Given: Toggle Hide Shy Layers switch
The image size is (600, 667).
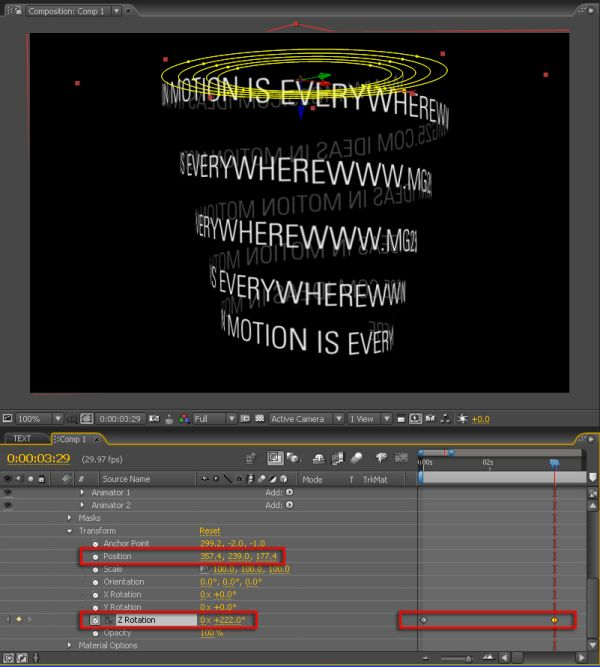Looking at the screenshot, I should [x=318, y=458].
